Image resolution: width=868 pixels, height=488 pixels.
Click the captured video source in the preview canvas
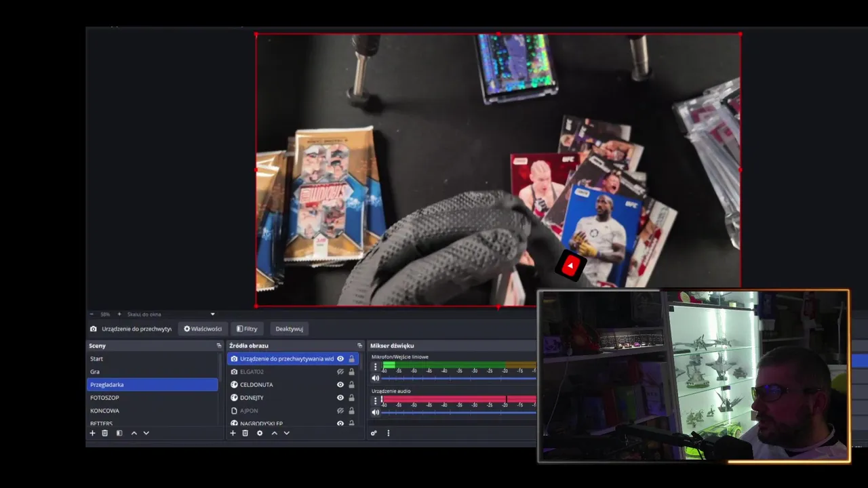click(x=498, y=169)
